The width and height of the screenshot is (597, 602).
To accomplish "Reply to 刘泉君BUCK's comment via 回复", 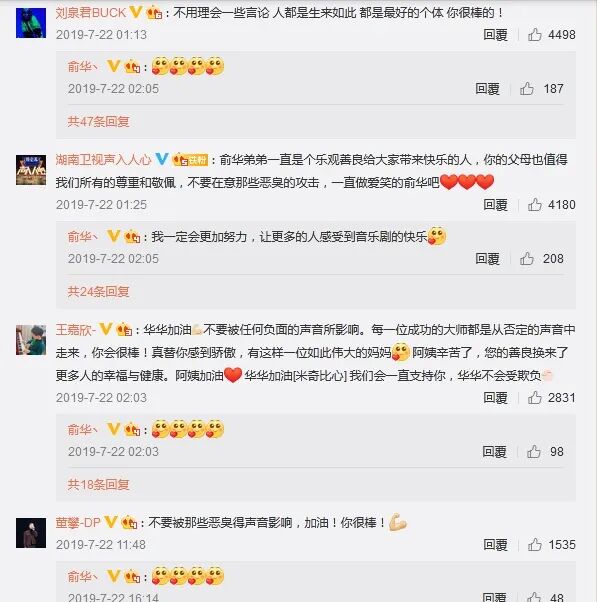I will [x=495, y=35].
